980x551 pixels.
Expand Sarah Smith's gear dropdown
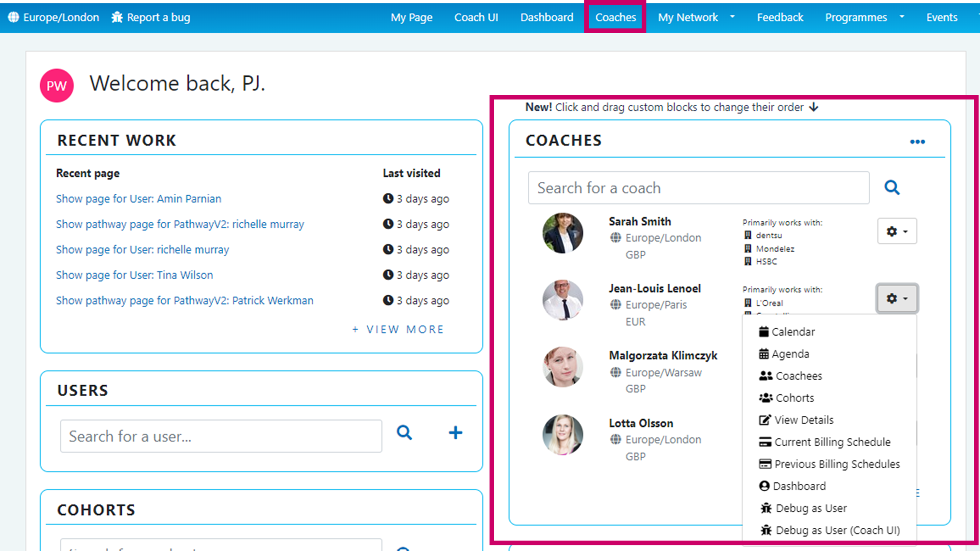897,231
